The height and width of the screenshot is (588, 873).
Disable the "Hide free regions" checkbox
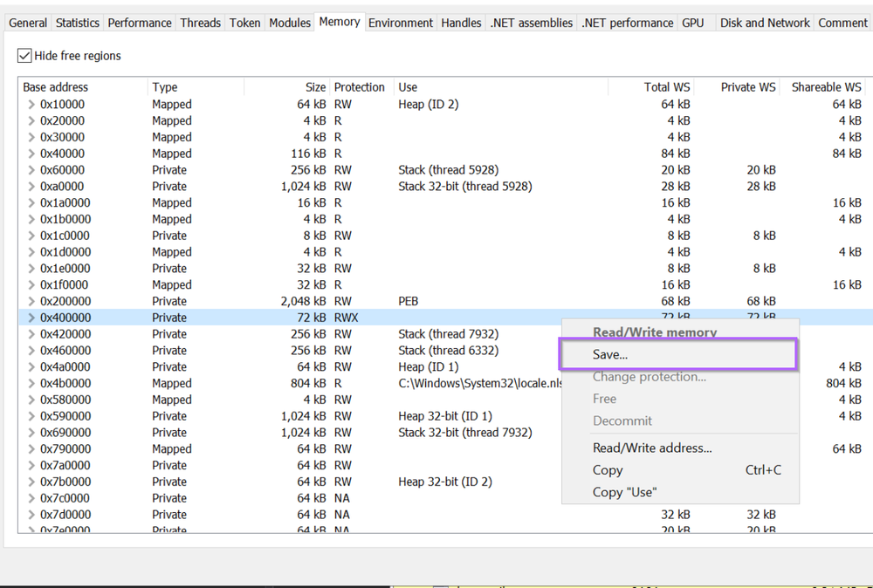pos(25,55)
